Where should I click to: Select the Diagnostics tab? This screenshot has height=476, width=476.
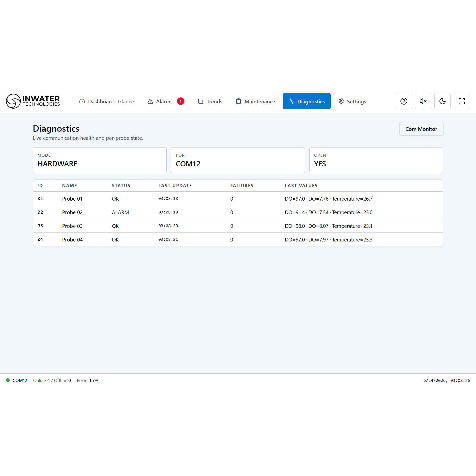pyautogui.click(x=306, y=101)
